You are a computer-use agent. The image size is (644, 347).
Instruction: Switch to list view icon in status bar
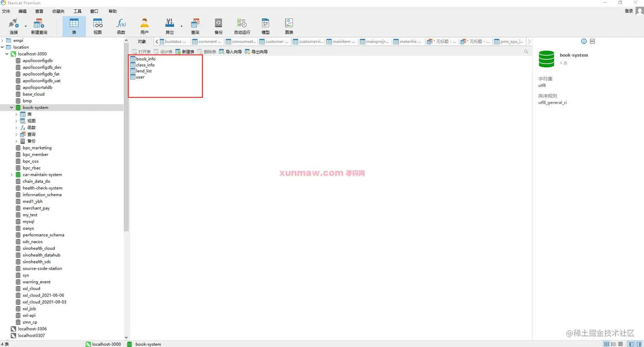tap(613, 344)
